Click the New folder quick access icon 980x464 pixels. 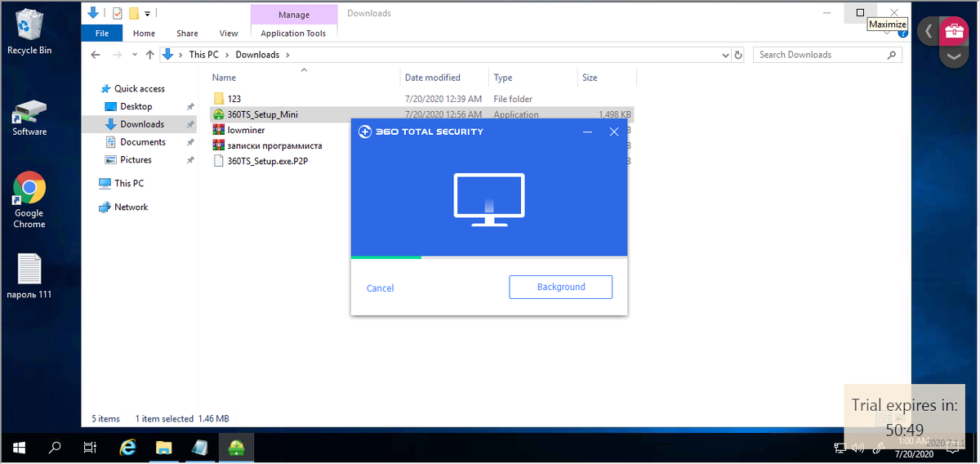tap(133, 13)
